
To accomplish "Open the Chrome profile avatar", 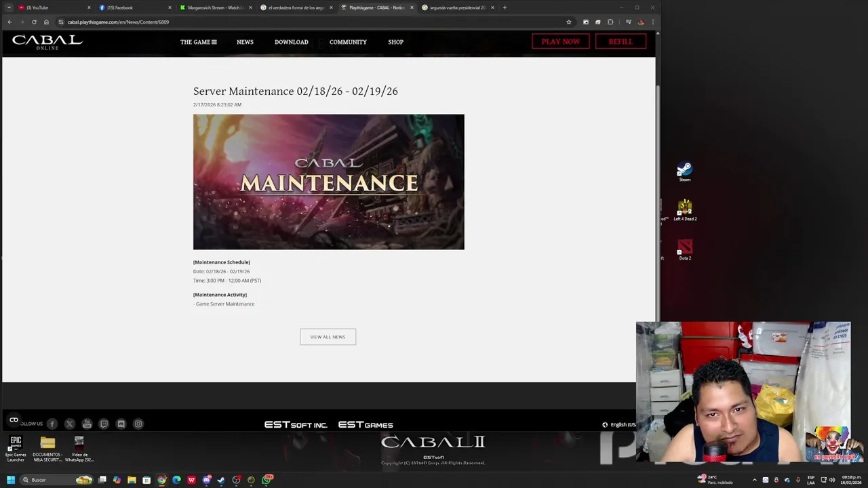I will pos(640,22).
